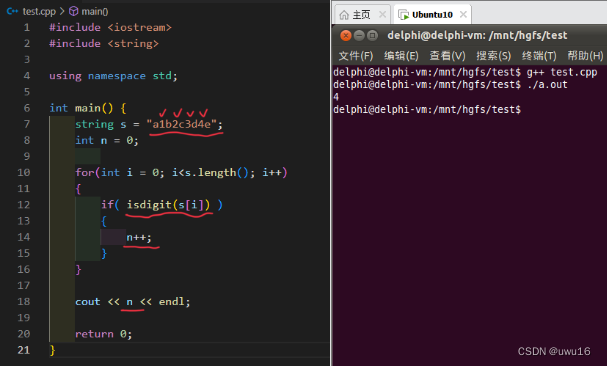Image resolution: width=607 pixels, height=366 pixels.
Task: Click line number 7 in gutter
Action: click(x=27, y=124)
